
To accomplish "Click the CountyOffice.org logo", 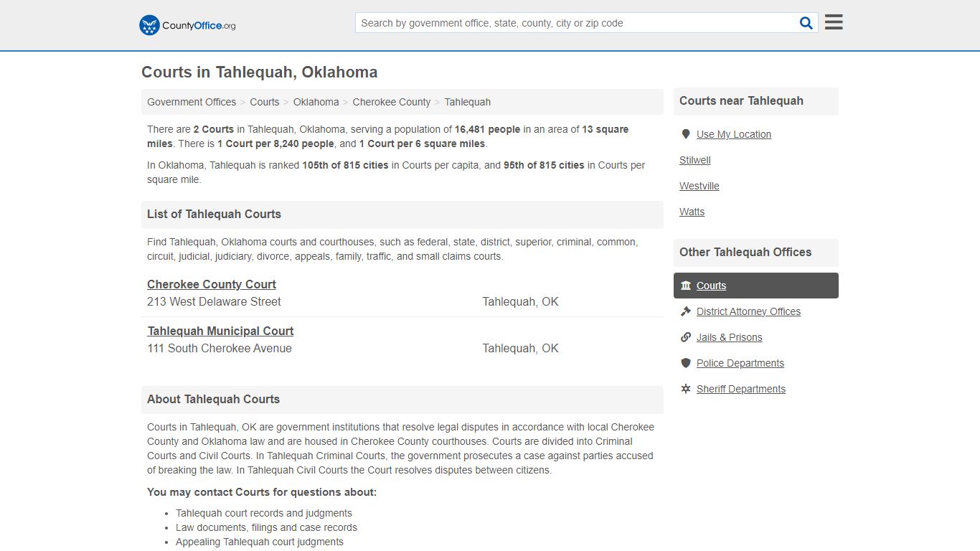I will [187, 25].
